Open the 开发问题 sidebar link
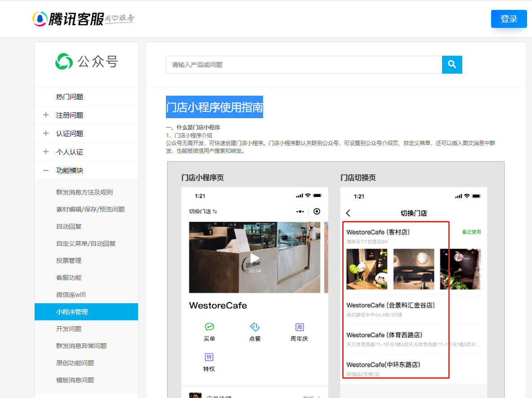532x398 pixels. tap(69, 329)
